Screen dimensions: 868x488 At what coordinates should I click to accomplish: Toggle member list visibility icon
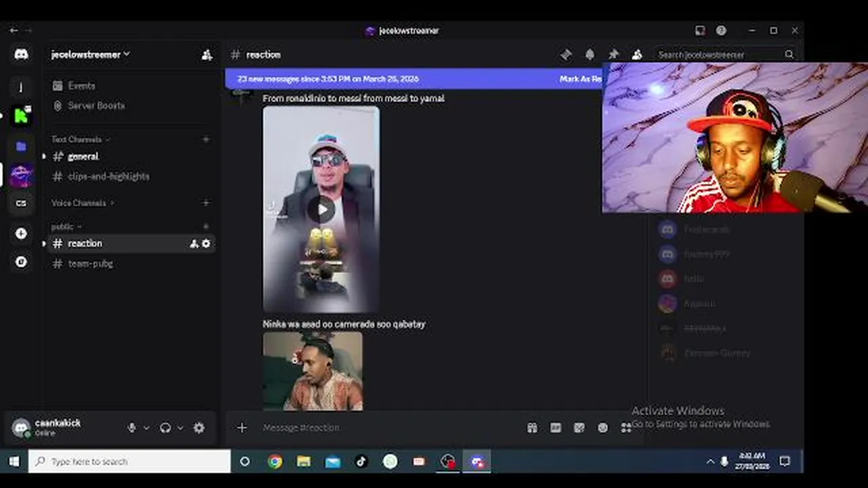[637, 55]
